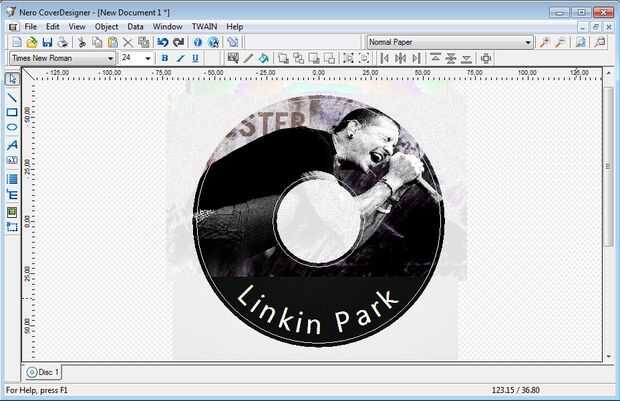Viewport: 620px width, 401px height.
Task: Align objects to the left
Action: [384, 59]
